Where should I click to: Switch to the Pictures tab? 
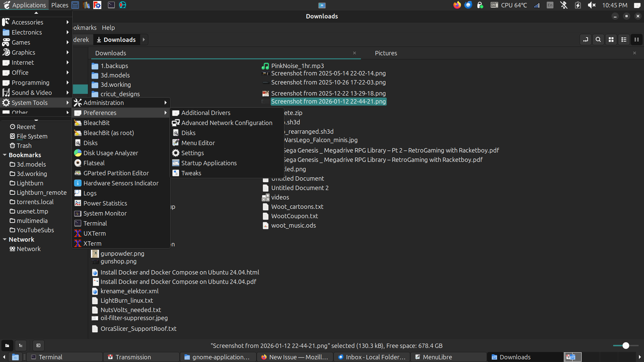(386, 53)
